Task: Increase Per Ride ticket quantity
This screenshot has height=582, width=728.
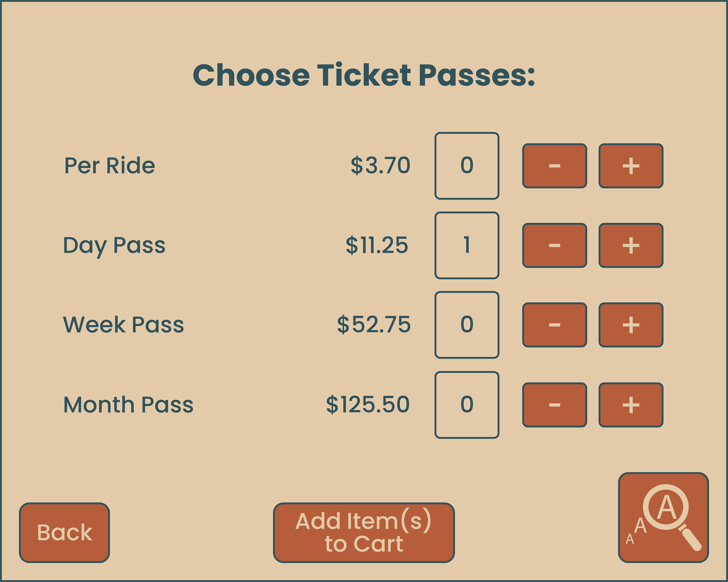Action: pyautogui.click(x=631, y=166)
